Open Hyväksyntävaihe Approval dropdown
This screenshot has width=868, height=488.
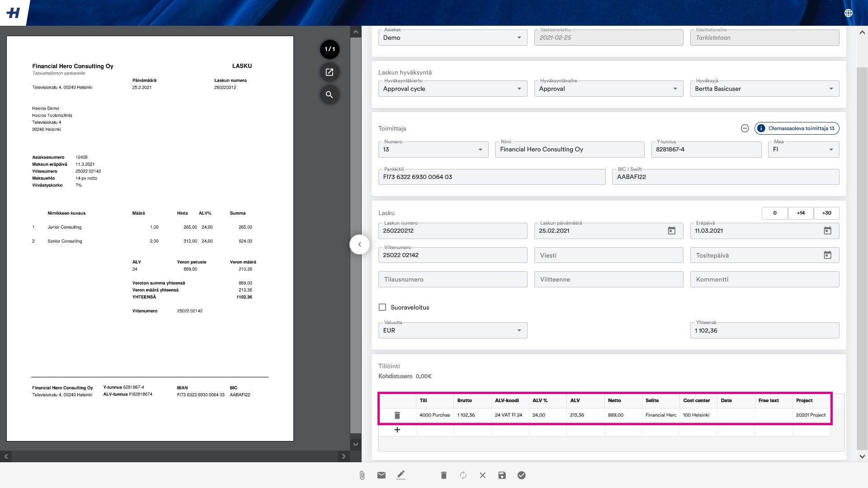click(609, 89)
